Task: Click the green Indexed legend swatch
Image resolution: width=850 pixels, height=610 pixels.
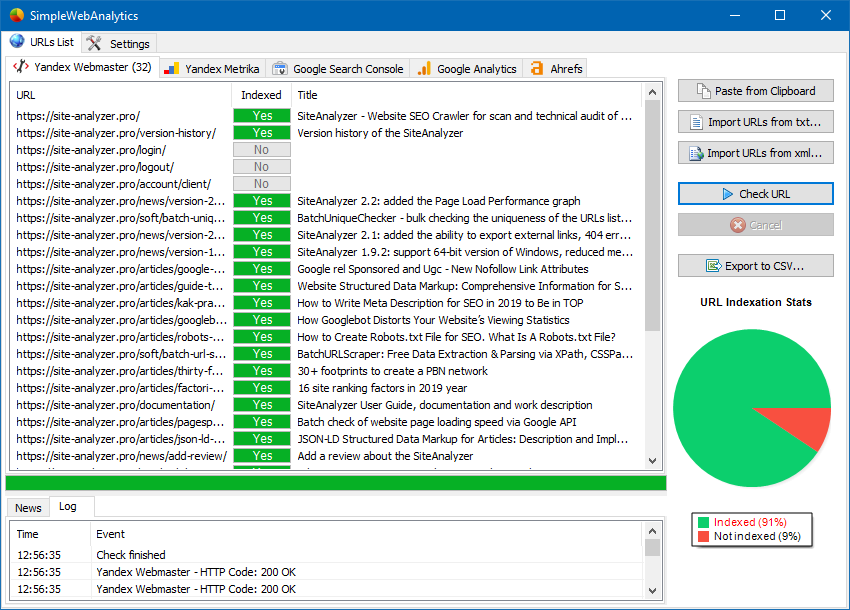Action: (x=704, y=522)
